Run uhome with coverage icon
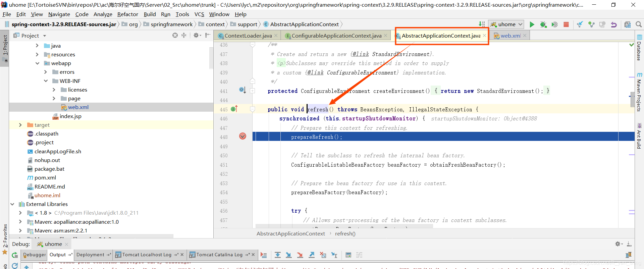 [x=555, y=24]
